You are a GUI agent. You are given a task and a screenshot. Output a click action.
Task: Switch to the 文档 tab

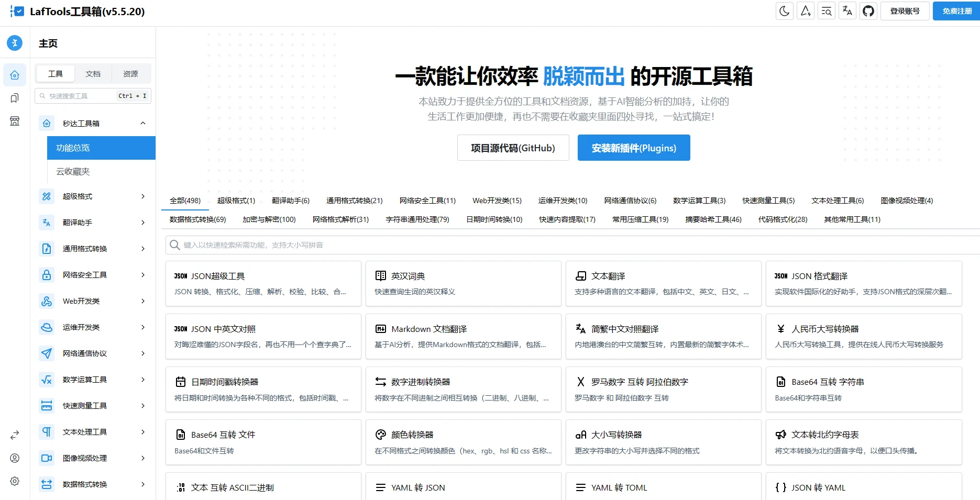tap(93, 73)
